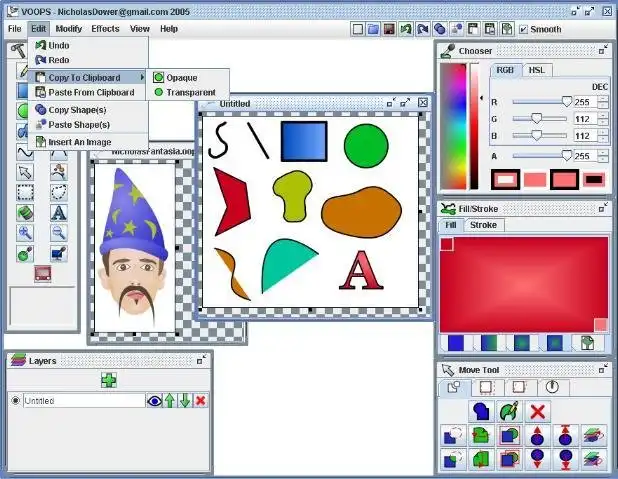This screenshot has height=479, width=618.
Task: Click the Paste From Clipboard toolbar icon
Action: (x=490, y=29)
